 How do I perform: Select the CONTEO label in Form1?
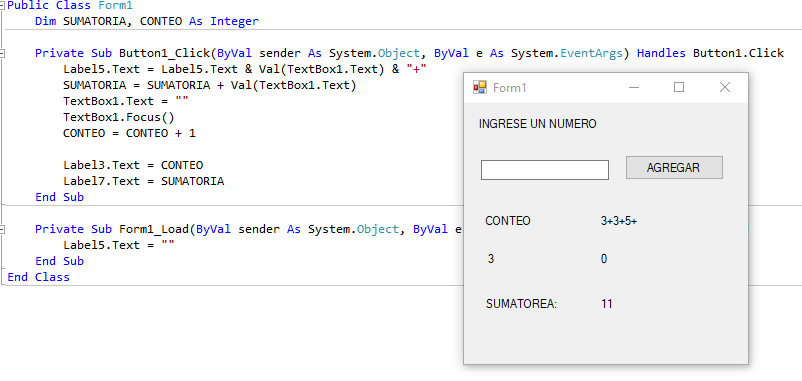(x=508, y=221)
